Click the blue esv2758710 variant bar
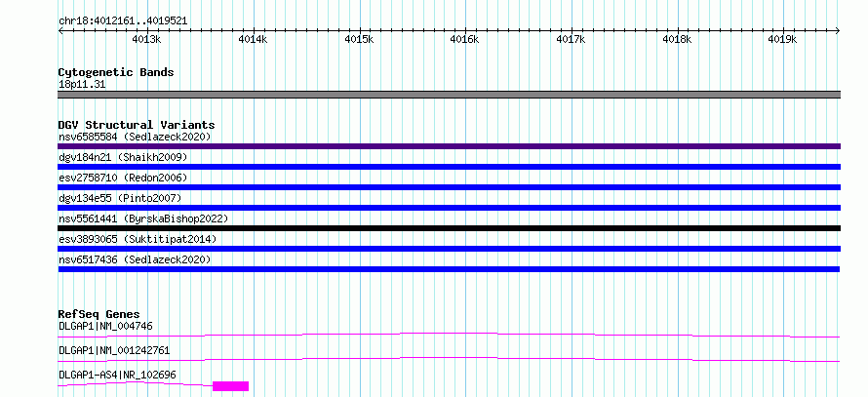Screen dimensions: 868x397 pos(449,187)
